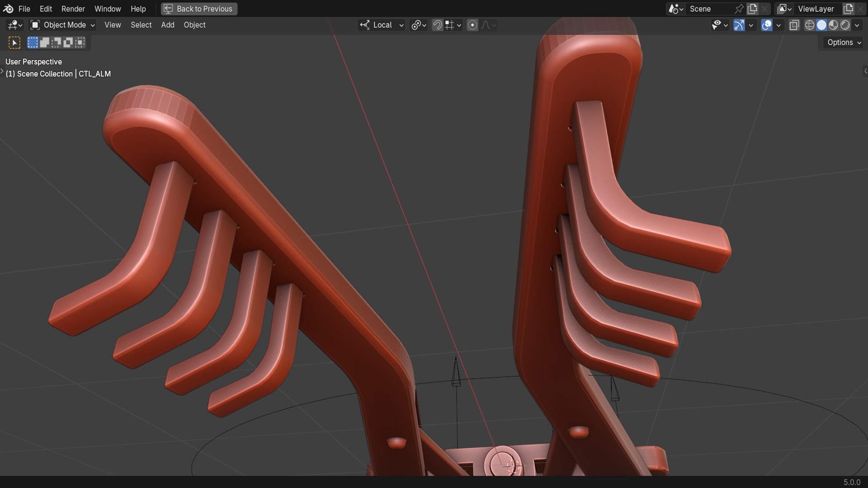Click the Blender logo icon
Image resolution: width=868 pixels, height=488 pixels.
pos(8,9)
